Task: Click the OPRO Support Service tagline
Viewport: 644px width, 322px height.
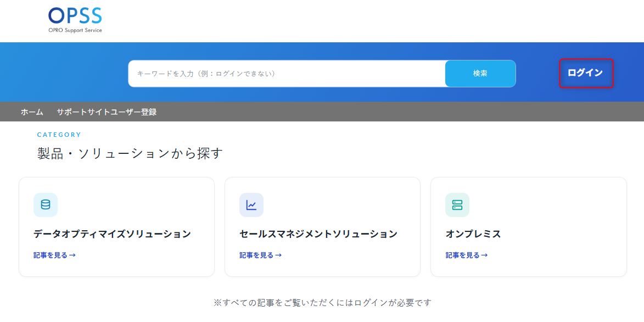Action: coord(75,30)
